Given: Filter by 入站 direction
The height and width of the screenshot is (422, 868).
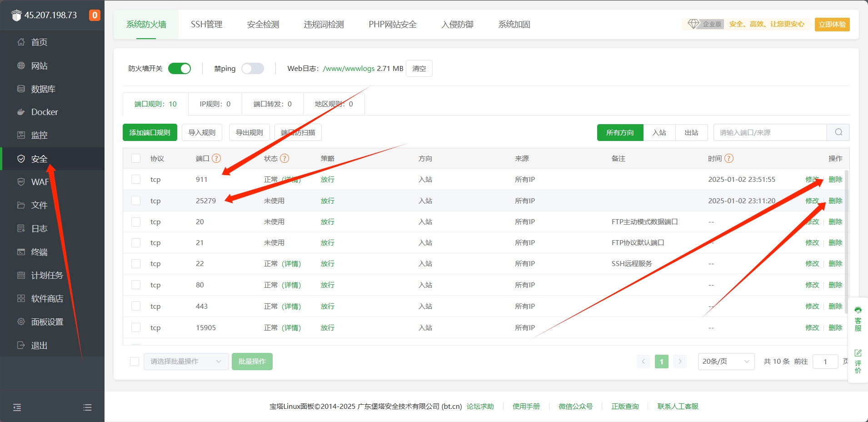Looking at the screenshot, I should pyautogui.click(x=659, y=132).
